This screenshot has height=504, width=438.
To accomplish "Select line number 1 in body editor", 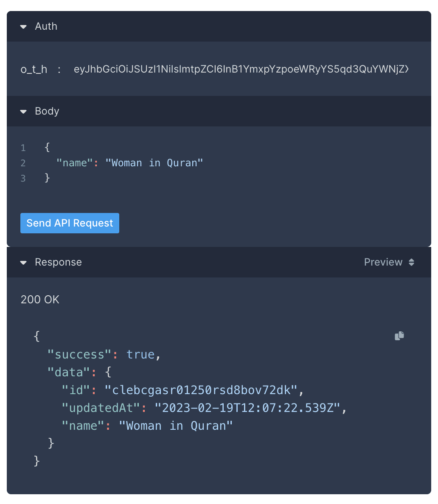I will pyautogui.click(x=23, y=148).
